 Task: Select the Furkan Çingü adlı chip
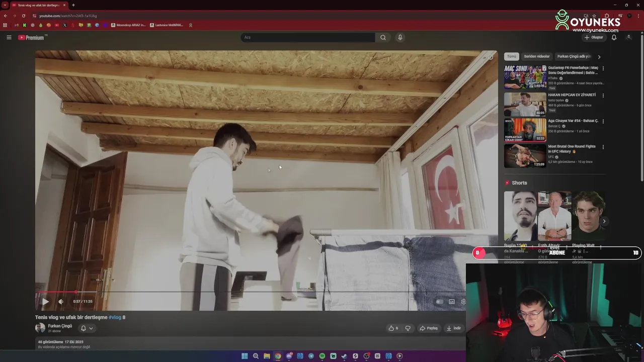point(574,57)
